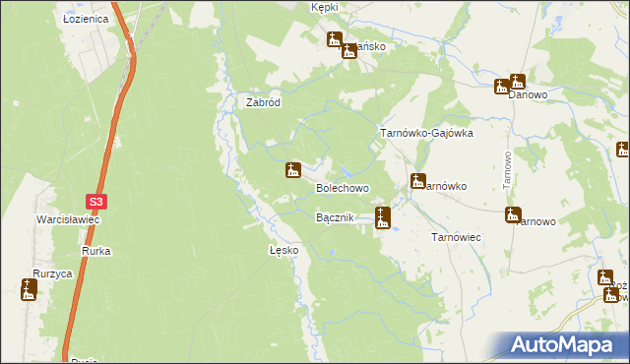
Task: Click the church icon overlapping Podańsko label
Action: 349,51
